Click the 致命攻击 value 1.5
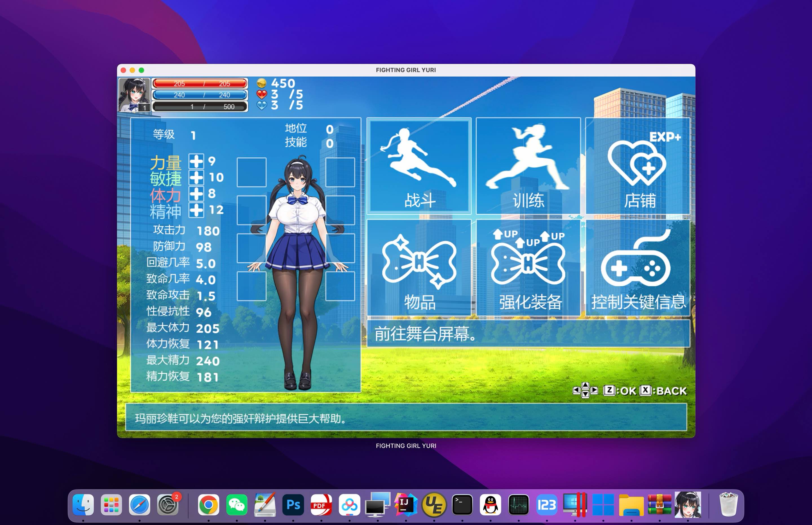 (206, 296)
